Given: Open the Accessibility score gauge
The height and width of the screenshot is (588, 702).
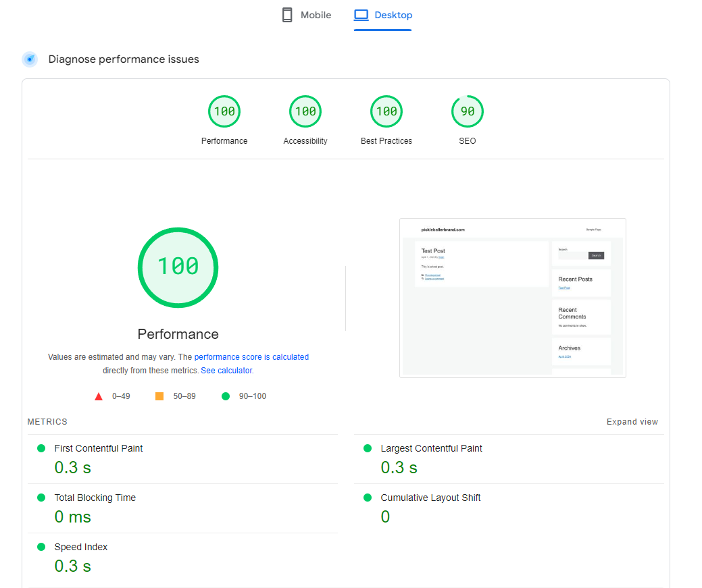Looking at the screenshot, I should coord(305,111).
